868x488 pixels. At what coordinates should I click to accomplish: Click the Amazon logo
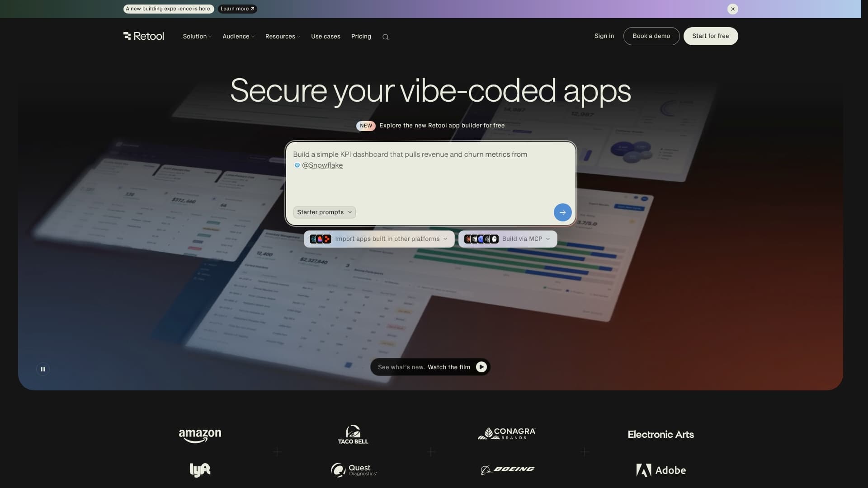click(200, 435)
